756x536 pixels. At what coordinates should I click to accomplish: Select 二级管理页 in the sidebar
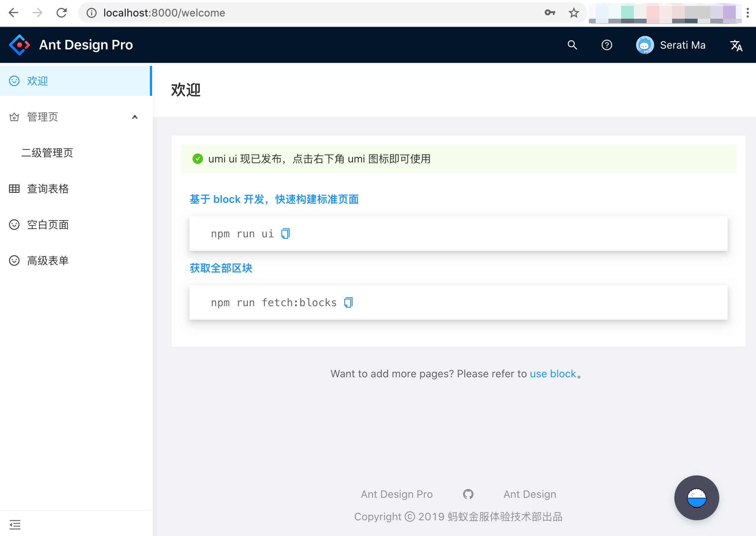(47, 153)
